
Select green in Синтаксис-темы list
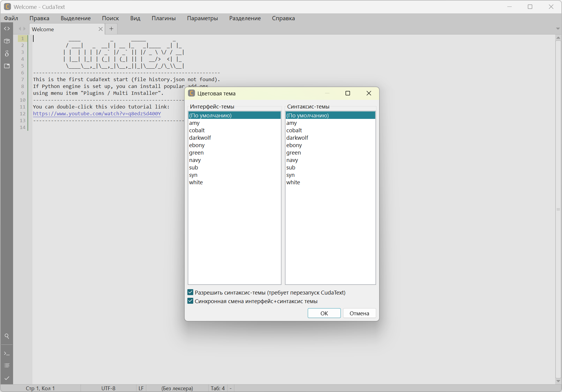coord(330,152)
